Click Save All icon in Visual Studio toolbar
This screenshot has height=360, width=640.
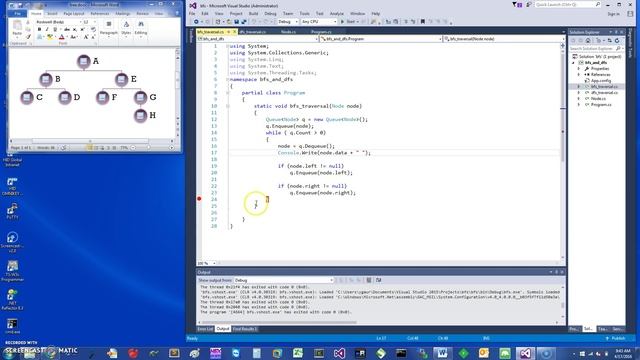243,22
